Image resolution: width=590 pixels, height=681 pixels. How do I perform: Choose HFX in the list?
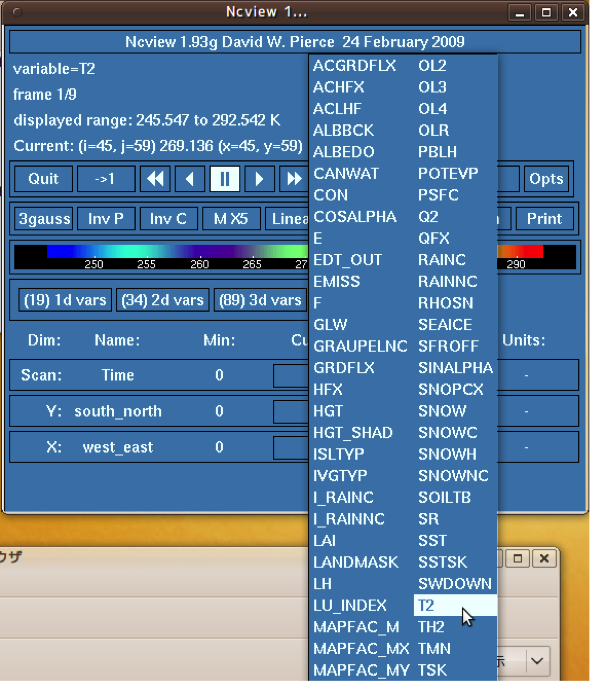tap(328, 390)
